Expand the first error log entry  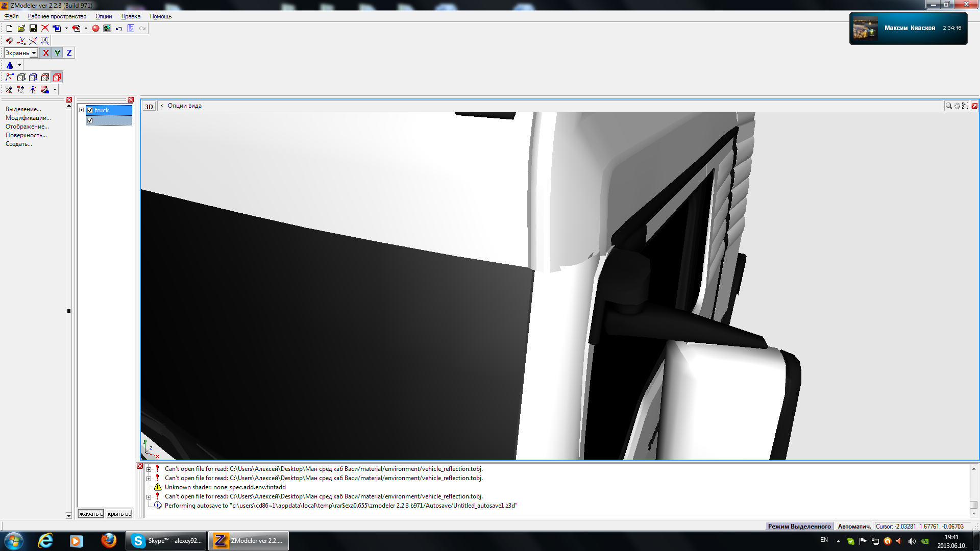149,469
